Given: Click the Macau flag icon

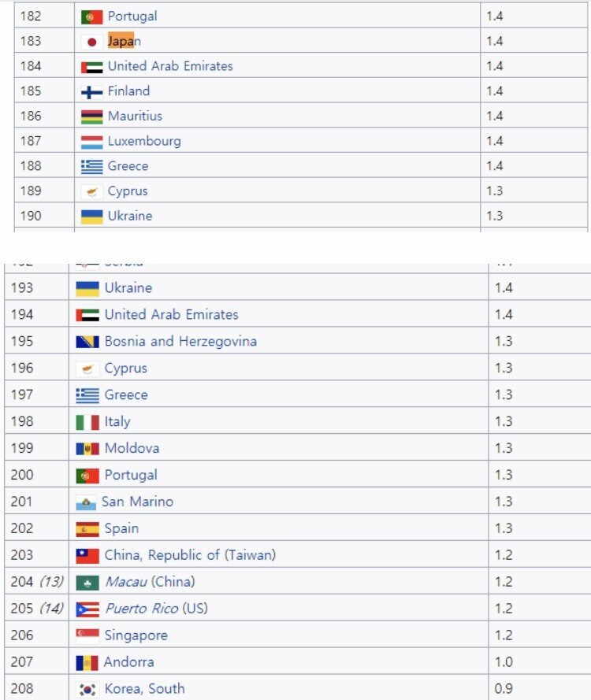Looking at the screenshot, I should click(87, 583).
